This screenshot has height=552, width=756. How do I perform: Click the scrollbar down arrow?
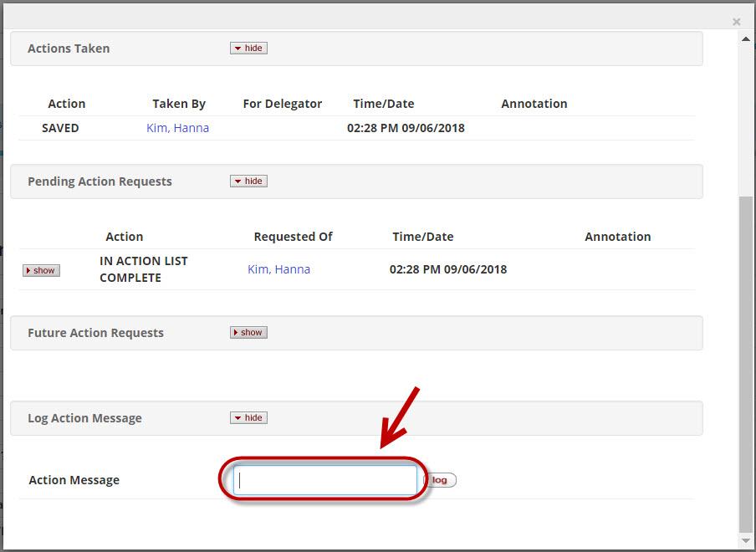coord(746,541)
